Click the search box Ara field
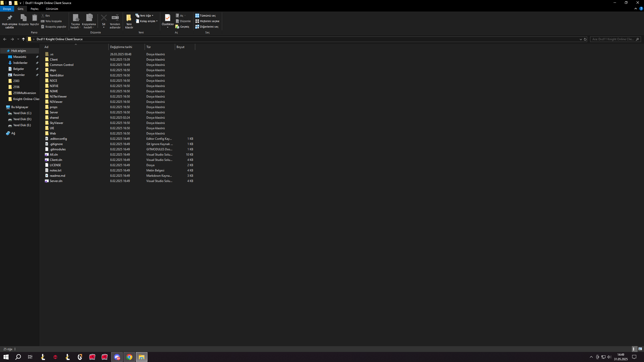This screenshot has height=362, width=644. (x=615, y=39)
